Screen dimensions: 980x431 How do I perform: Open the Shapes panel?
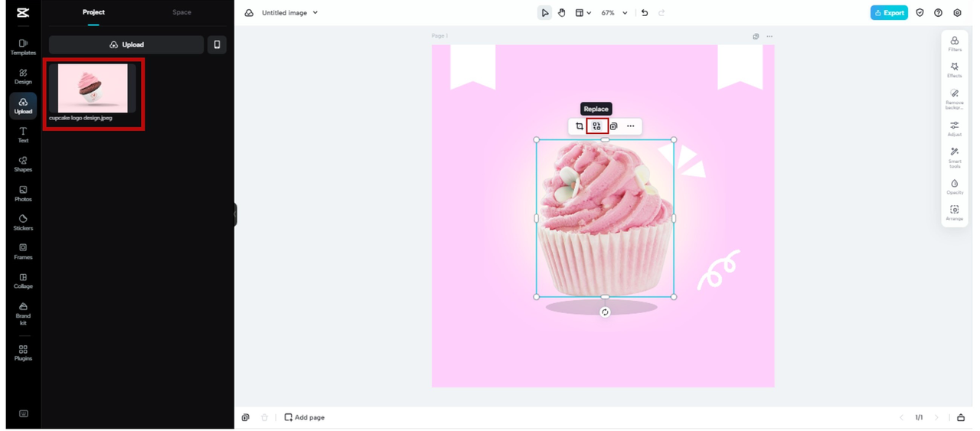(x=23, y=165)
